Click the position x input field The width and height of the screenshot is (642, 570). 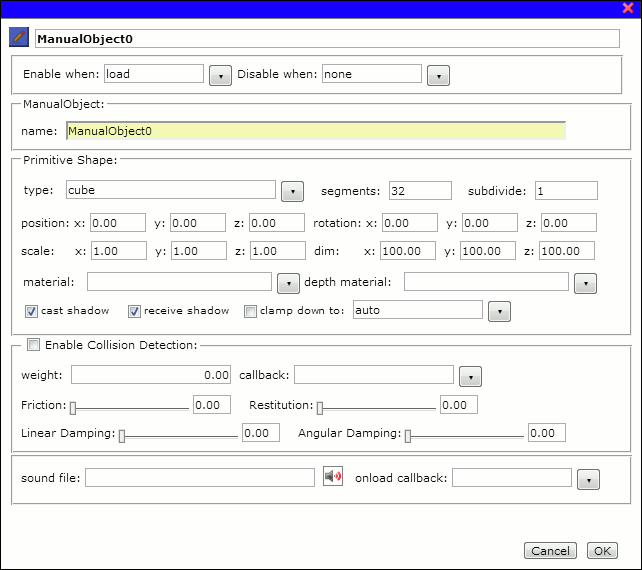pos(118,223)
